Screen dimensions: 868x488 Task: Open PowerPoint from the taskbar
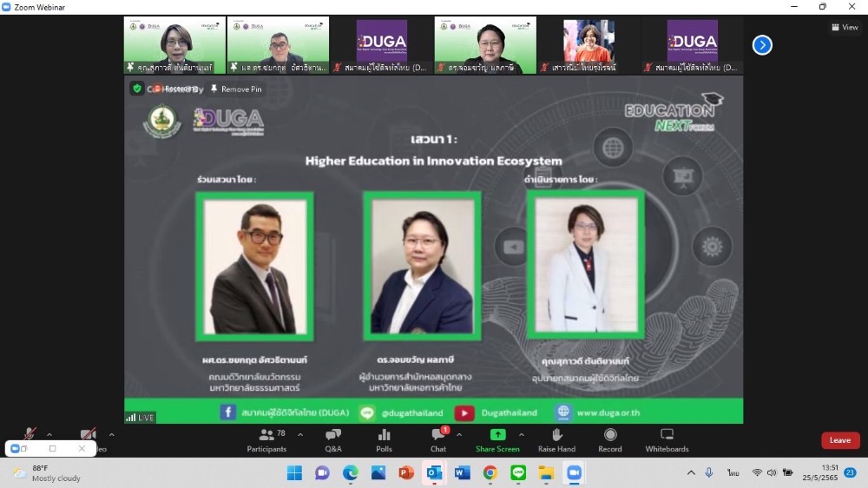click(x=405, y=472)
